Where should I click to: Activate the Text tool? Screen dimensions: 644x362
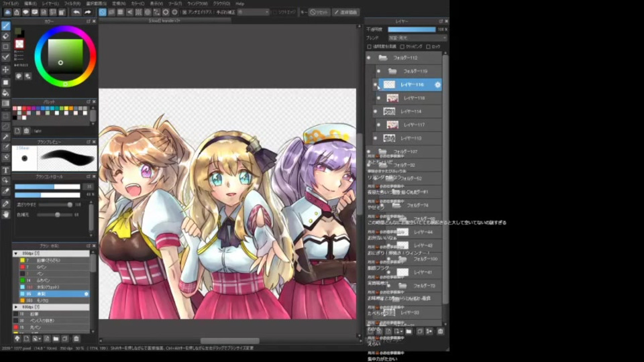click(6, 170)
